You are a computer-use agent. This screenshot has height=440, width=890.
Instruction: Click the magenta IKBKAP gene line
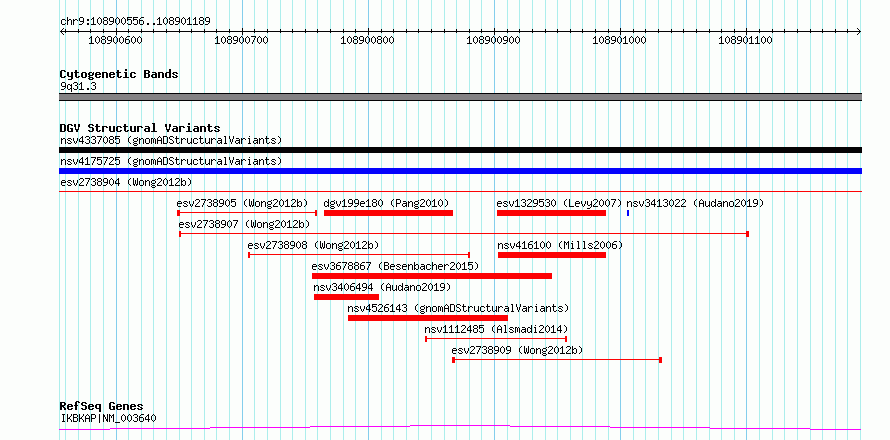[x=460, y=427]
